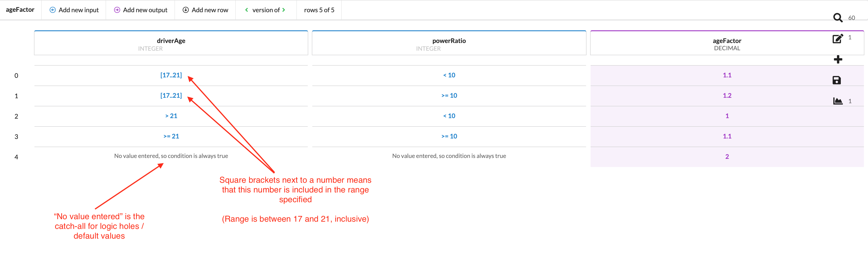Click the plus icon to add a column
This screenshot has height=272, width=868.
[838, 59]
